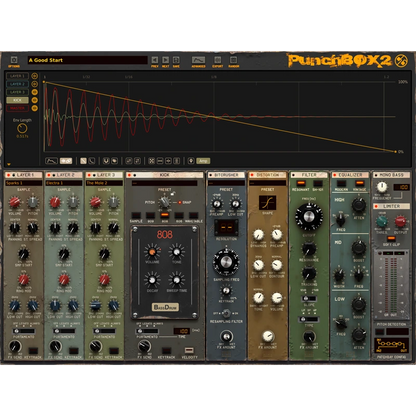
Task: Click the padlock icon next to Kick preset
Action: tap(173, 193)
